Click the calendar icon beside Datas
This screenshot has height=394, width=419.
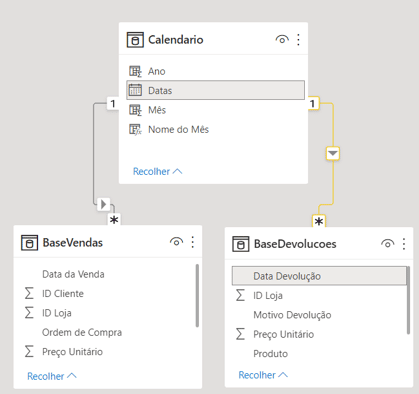[x=135, y=90]
